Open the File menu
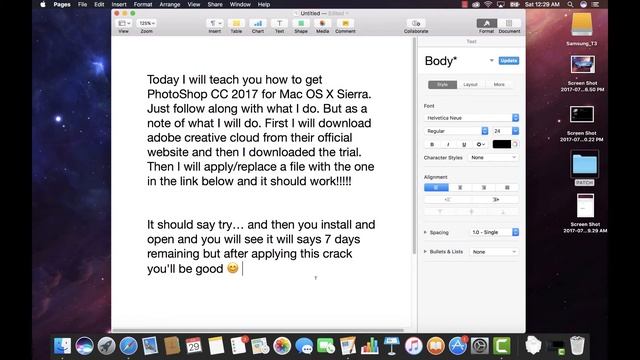This screenshot has height=360, width=640. click(x=82, y=4)
